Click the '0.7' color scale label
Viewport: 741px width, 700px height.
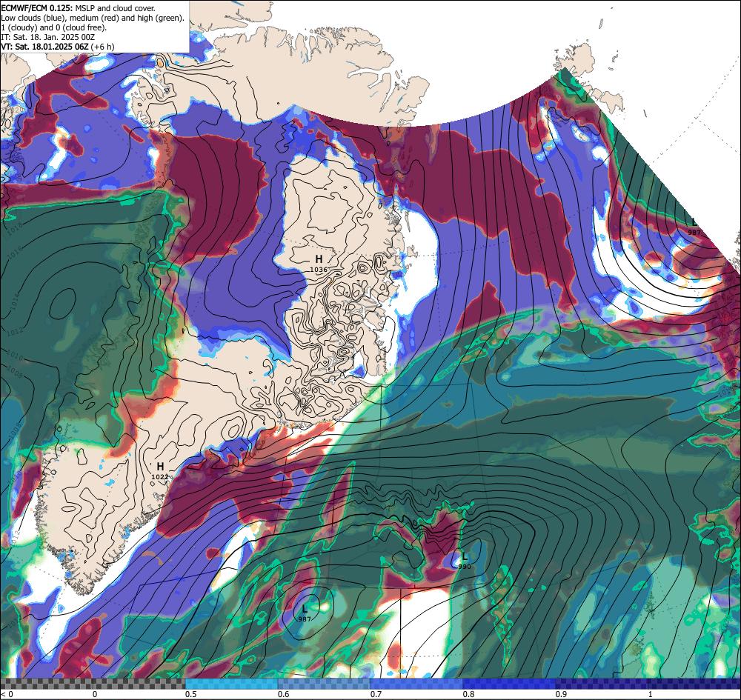pyautogui.click(x=376, y=694)
